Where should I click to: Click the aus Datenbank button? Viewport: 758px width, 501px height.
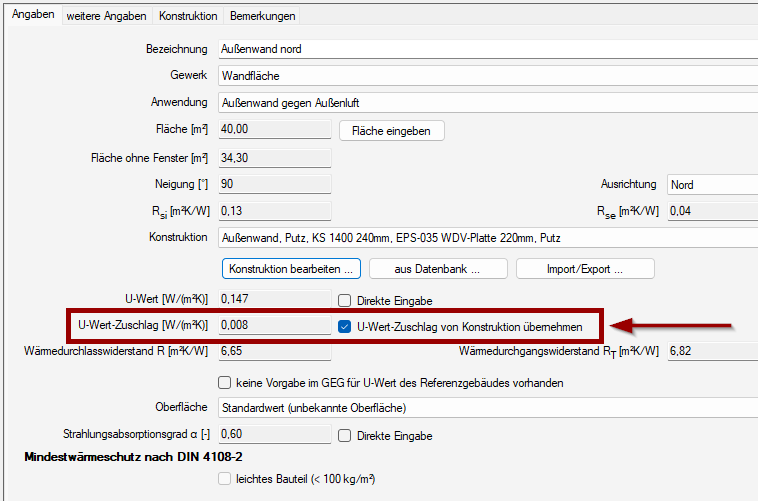point(436,269)
